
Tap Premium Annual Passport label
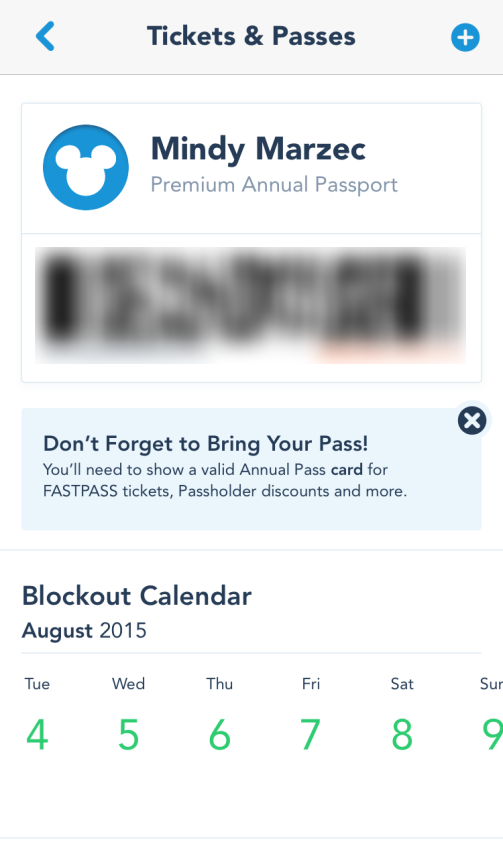(274, 185)
